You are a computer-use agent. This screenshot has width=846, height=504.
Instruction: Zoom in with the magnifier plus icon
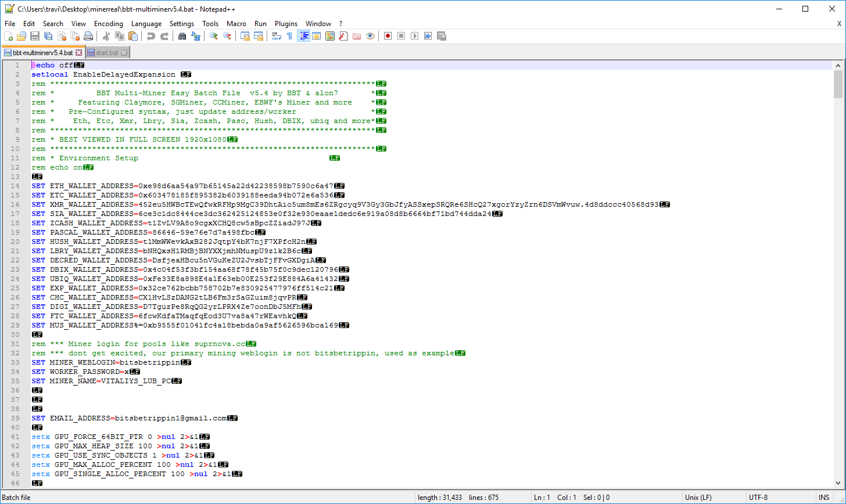214,36
